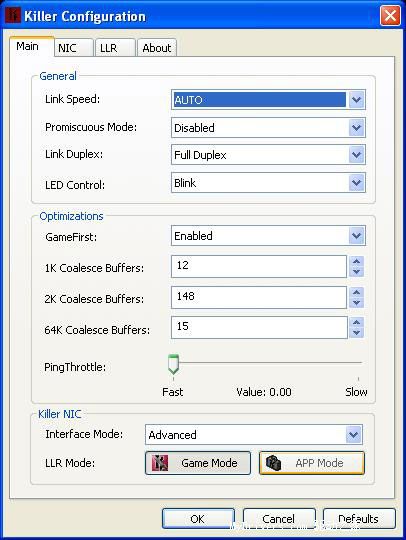Click the Promiscuous Mode label
This screenshot has width=406, height=540.
[x=91, y=127]
